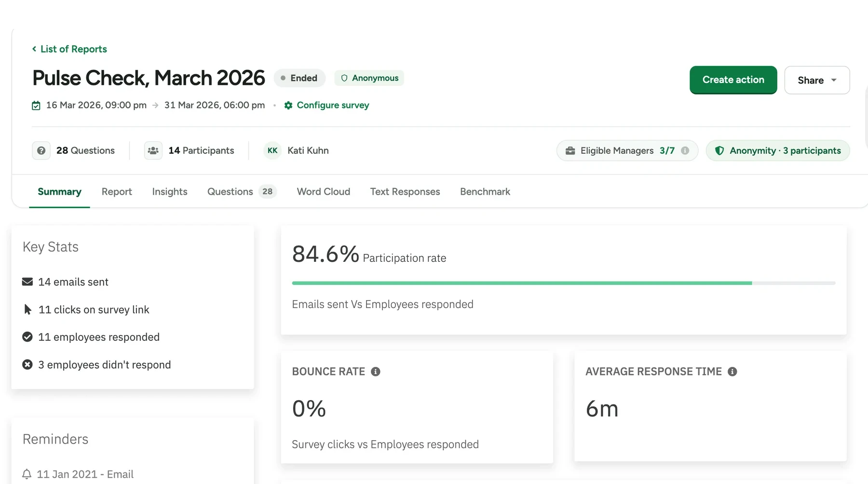Click the calendar icon next to survey dates
Viewport: 868px width, 484px height.
(36, 105)
